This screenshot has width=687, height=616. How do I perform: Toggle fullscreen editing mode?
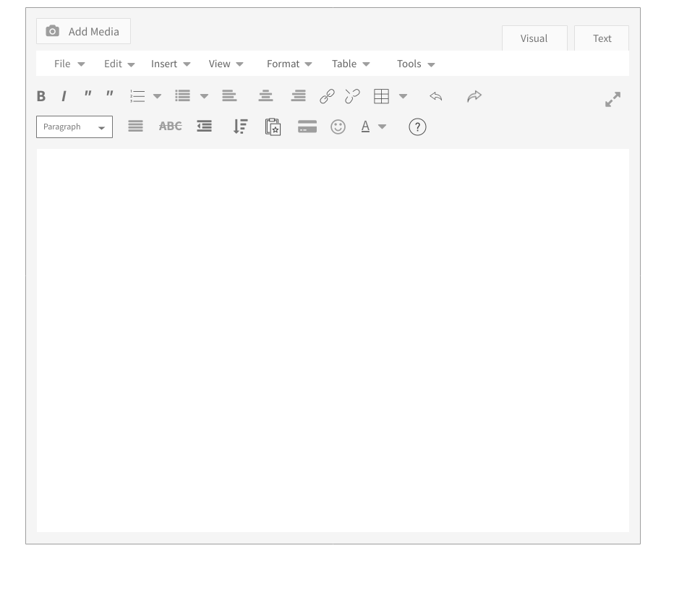click(613, 98)
